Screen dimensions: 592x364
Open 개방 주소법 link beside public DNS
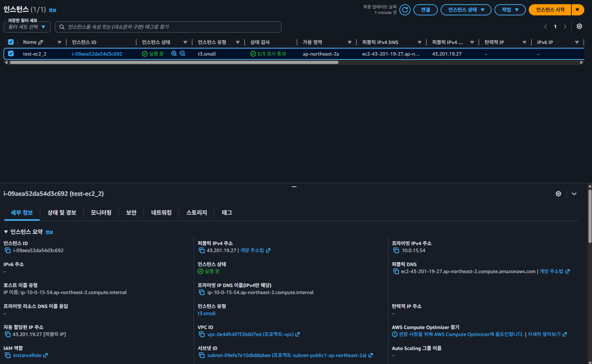(555, 271)
